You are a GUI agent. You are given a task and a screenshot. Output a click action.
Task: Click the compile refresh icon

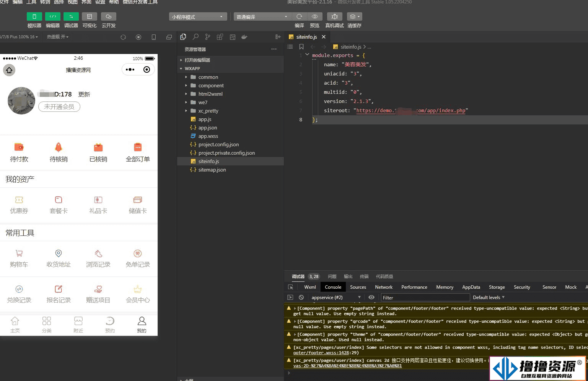tap(299, 16)
